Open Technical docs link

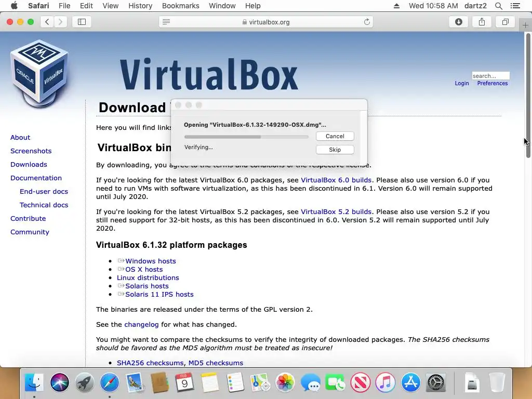coord(44,205)
